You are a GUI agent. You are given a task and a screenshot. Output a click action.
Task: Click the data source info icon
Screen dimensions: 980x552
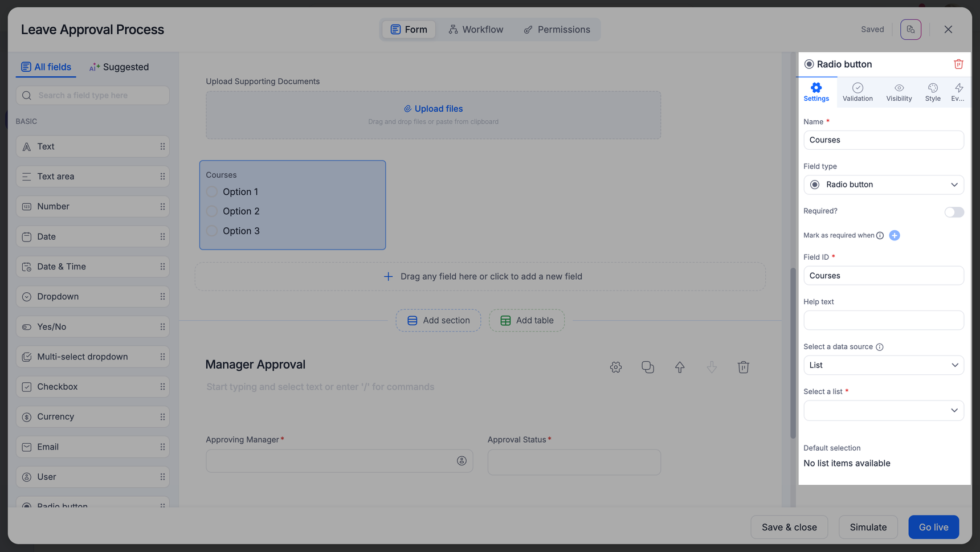tap(880, 347)
